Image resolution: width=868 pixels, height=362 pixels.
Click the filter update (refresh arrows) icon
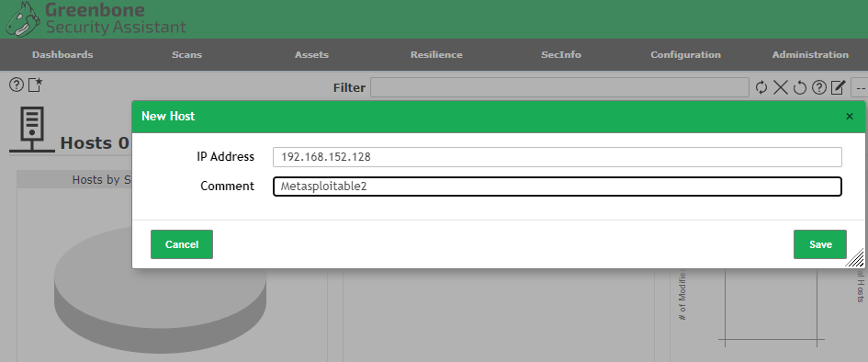tap(761, 87)
